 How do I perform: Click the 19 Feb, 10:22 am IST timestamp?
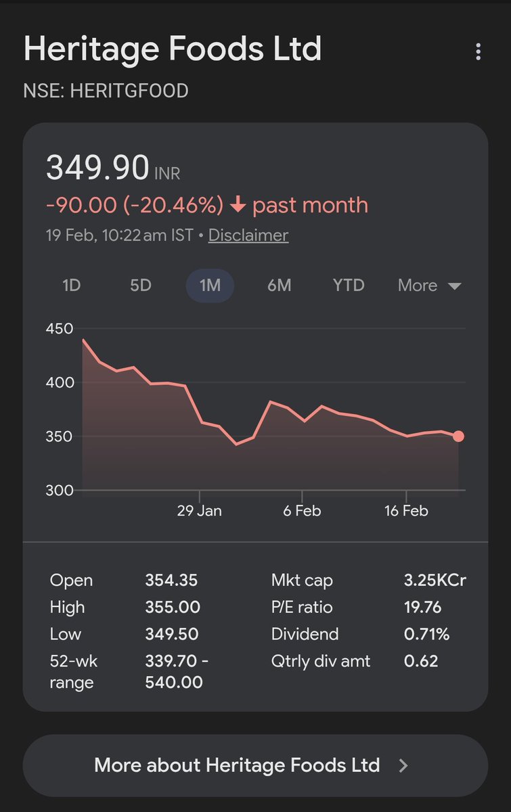119,235
